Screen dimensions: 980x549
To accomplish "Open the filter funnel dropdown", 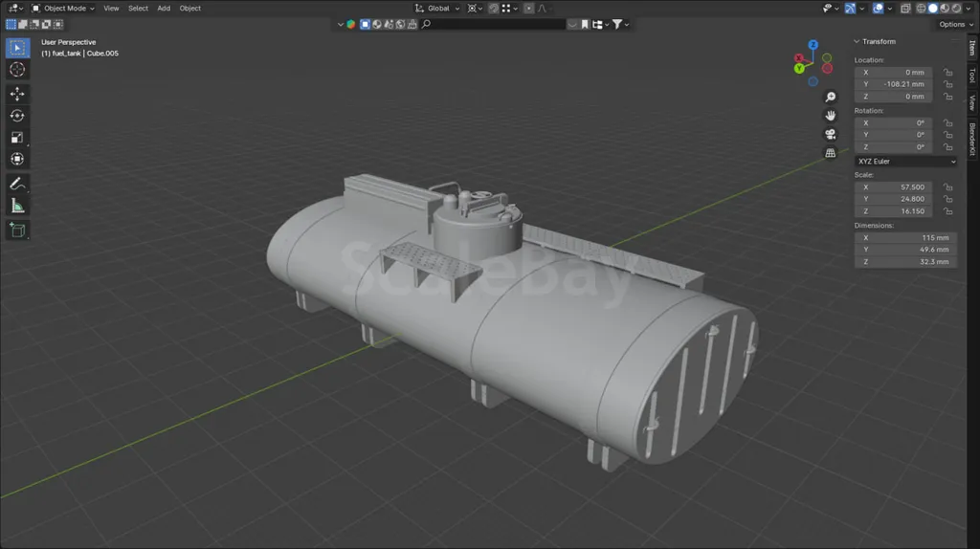I will [620, 24].
